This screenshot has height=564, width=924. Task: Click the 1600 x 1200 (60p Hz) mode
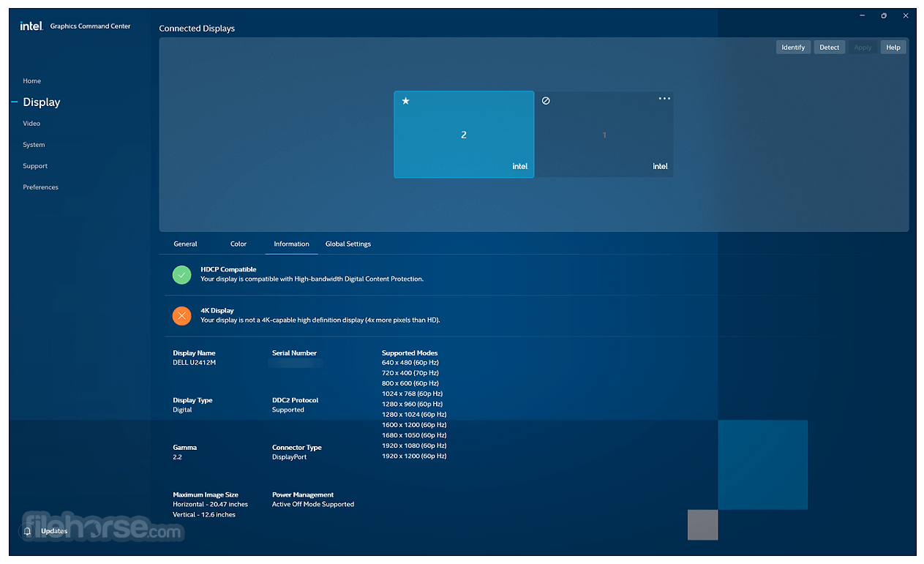[x=414, y=425]
